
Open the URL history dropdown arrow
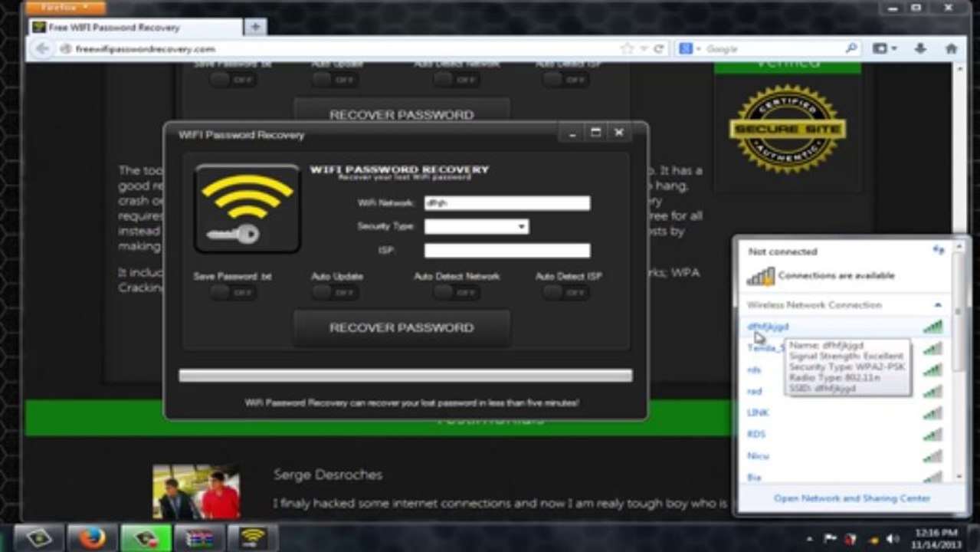[644, 48]
